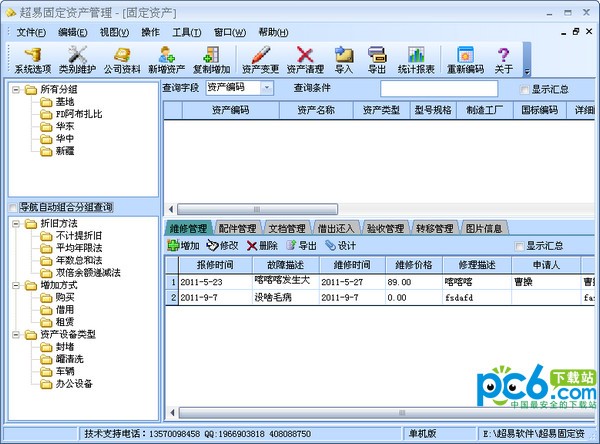The width and height of the screenshot is (600, 444).
Task: Open 类别维护 category maintenance
Action: coord(77,60)
